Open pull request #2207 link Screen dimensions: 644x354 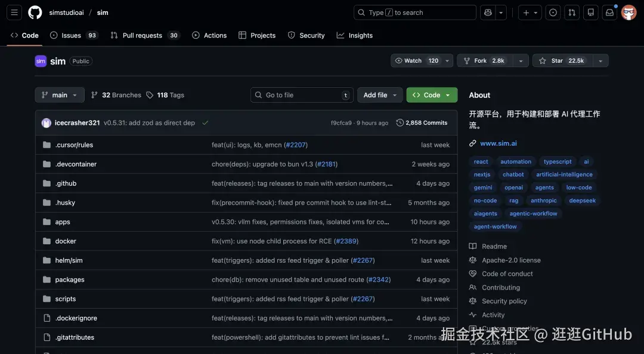click(x=295, y=144)
